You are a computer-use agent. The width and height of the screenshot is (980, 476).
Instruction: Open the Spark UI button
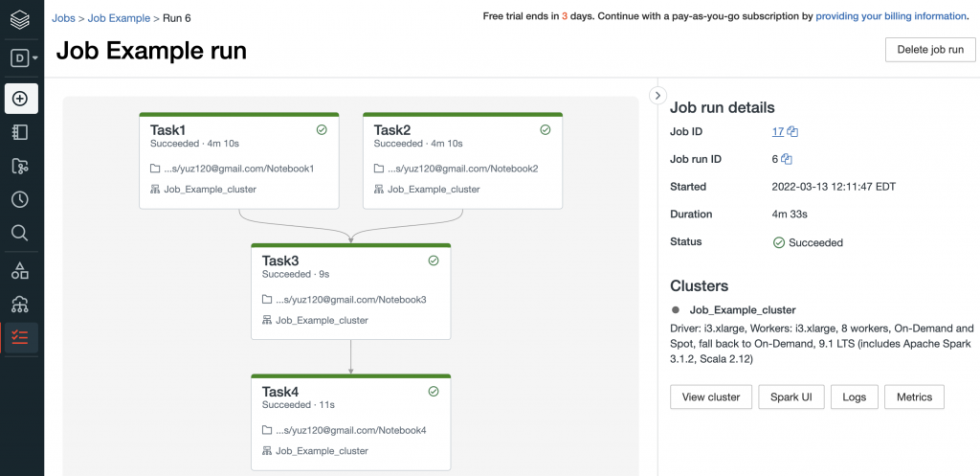(791, 397)
